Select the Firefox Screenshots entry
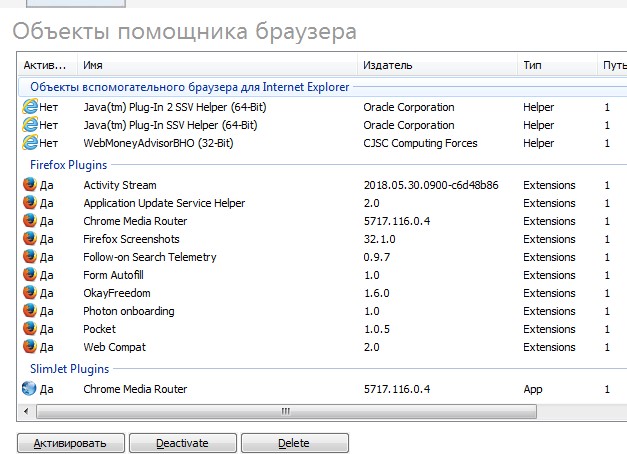Image resolution: width=627 pixels, height=454 pixels. click(131, 239)
